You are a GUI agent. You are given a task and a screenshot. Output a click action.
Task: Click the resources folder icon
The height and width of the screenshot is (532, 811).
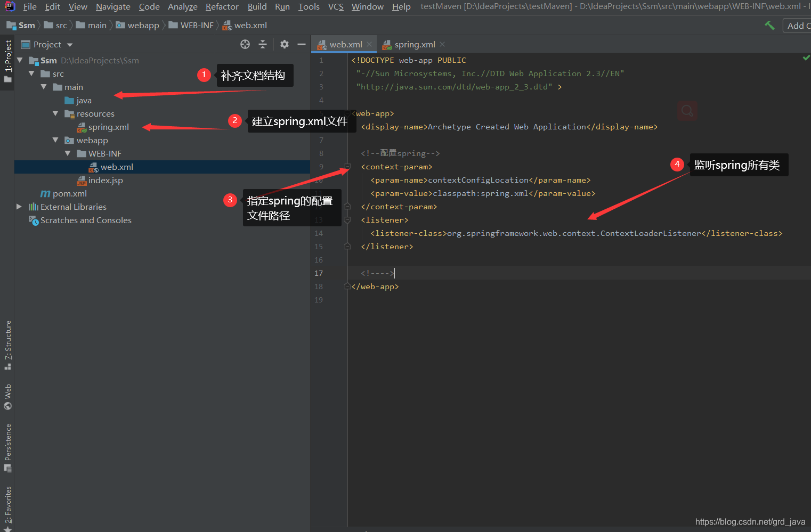click(69, 113)
